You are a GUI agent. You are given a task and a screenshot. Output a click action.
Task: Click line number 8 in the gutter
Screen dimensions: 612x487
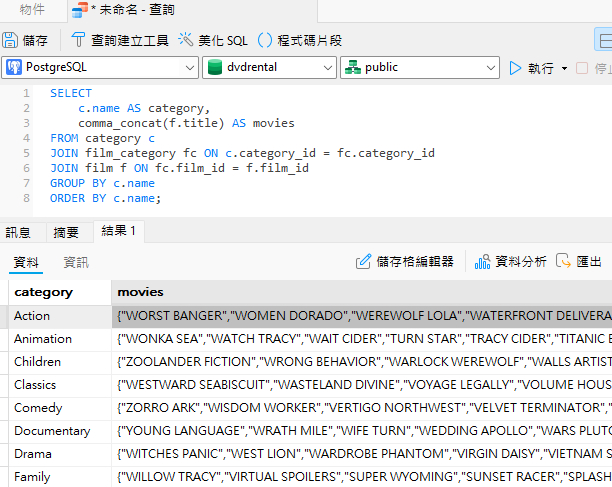coord(26,198)
